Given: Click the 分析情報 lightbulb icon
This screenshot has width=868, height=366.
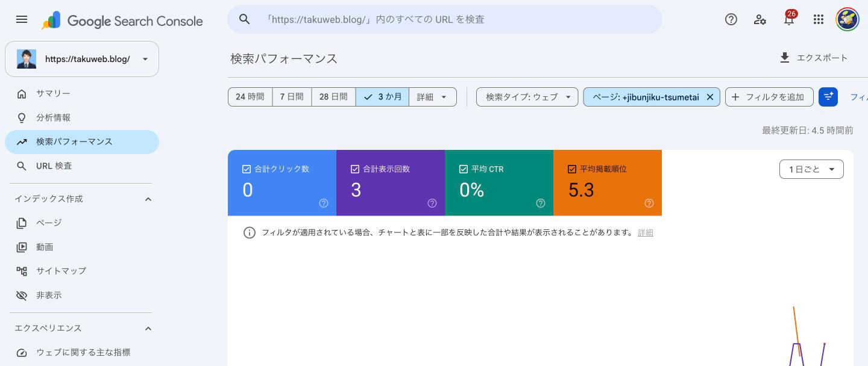Looking at the screenshot, I should tap(22, 117).
